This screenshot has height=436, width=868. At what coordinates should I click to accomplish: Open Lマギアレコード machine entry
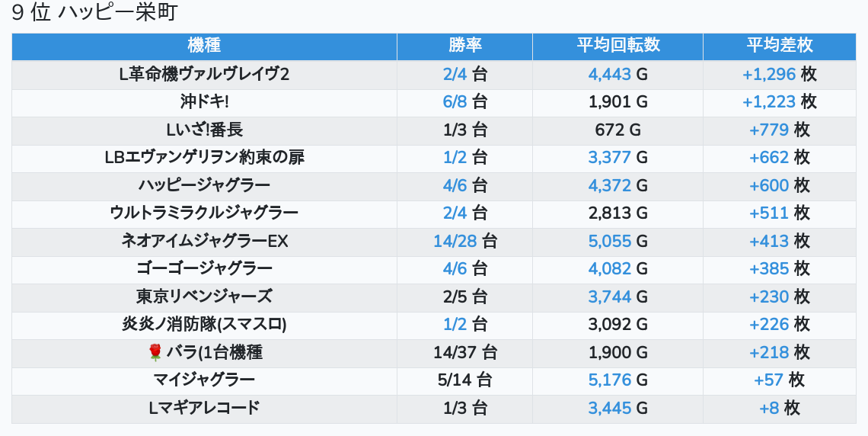(204, 408)
